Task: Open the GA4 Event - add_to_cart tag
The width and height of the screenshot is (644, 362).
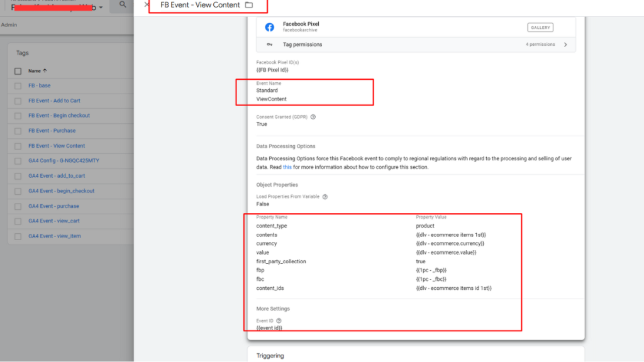Action: click(57, 176)
